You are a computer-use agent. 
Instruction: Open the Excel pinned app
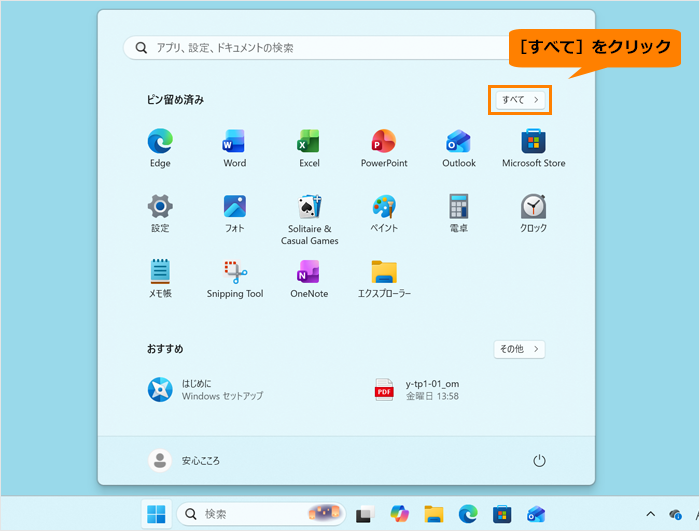(x=309, y=148)
